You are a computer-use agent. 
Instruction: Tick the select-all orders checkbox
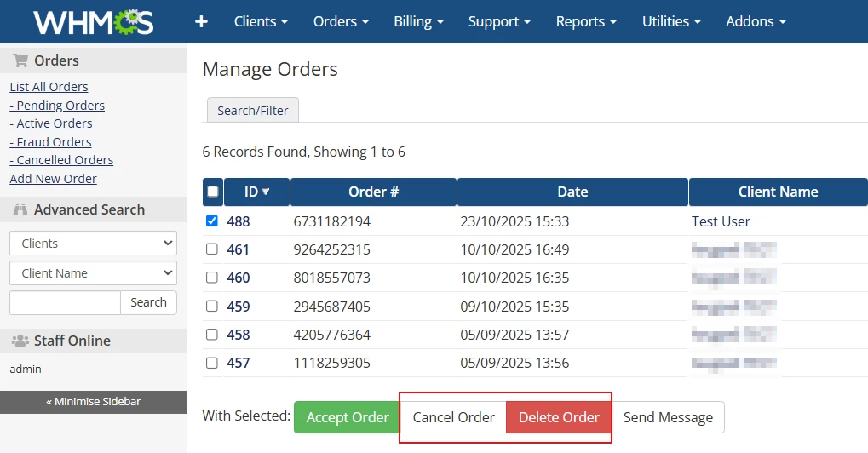coord(212,192)
